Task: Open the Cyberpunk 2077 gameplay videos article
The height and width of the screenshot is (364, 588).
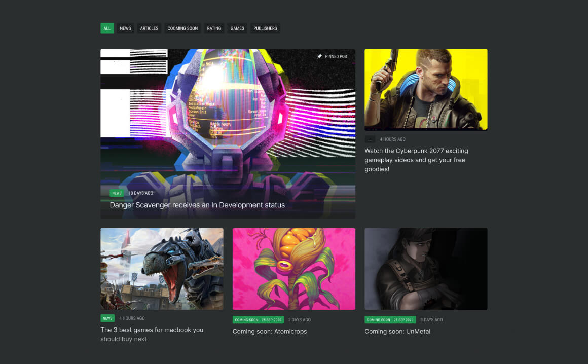Action: click(417, 160)
